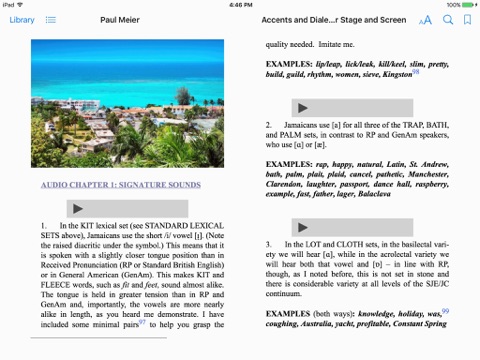Tap the 4:46 PM clock

tap(241, 5)
